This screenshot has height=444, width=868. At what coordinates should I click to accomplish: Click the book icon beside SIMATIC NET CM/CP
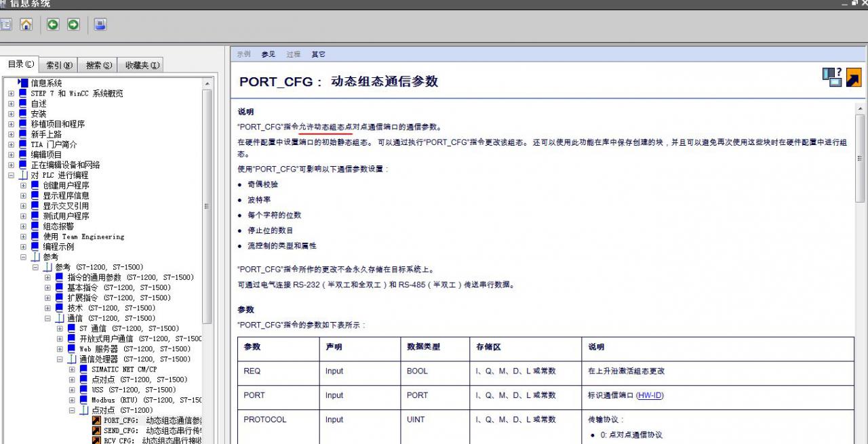84,369
